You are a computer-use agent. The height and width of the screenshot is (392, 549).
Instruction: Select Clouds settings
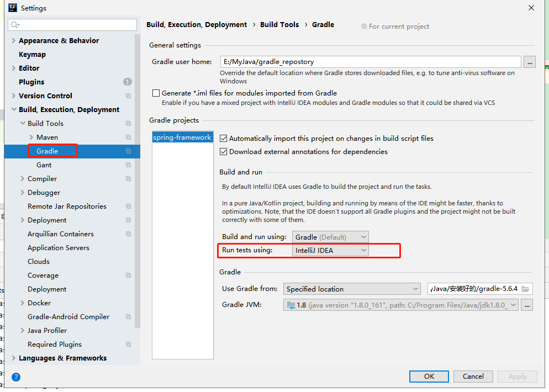pos(39,262)
